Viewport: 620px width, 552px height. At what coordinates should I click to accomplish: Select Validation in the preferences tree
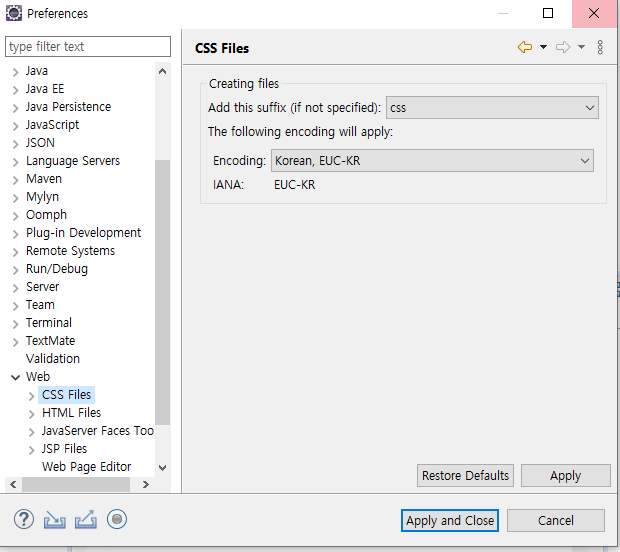click(x=53, y=359)
